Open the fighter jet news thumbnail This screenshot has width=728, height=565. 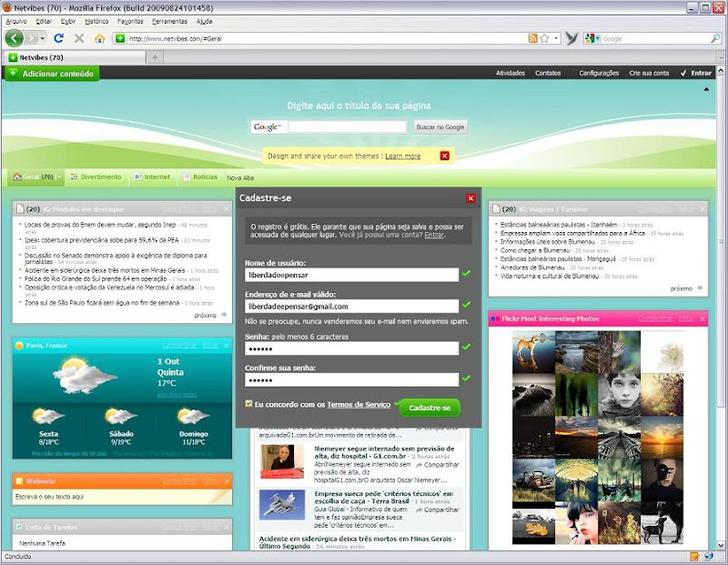[282, 504]
